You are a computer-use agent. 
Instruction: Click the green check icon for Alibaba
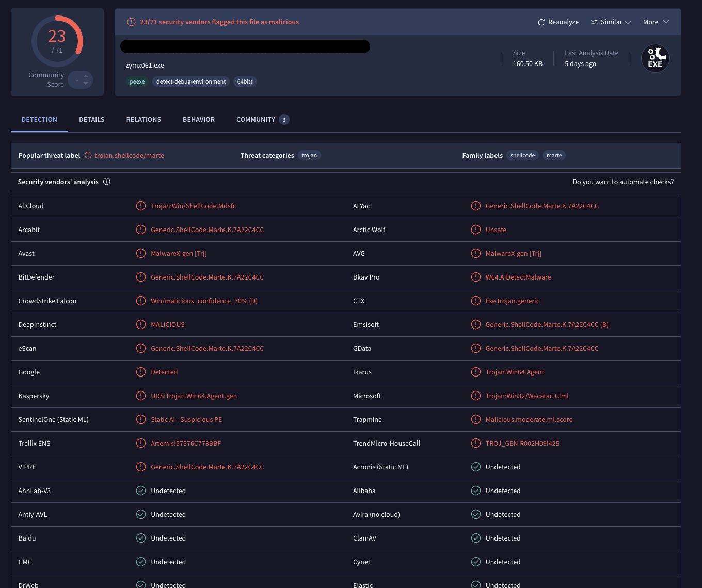(476, 491)
